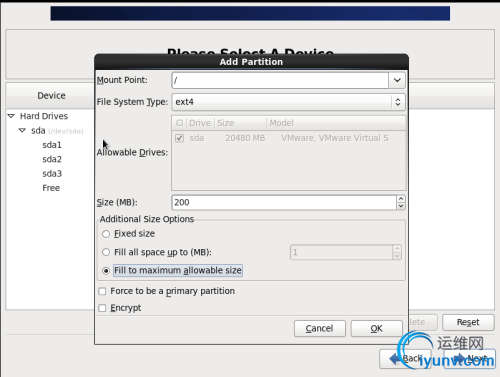
Task: Select the Fixed size radio button
Action: coord(106,234)
